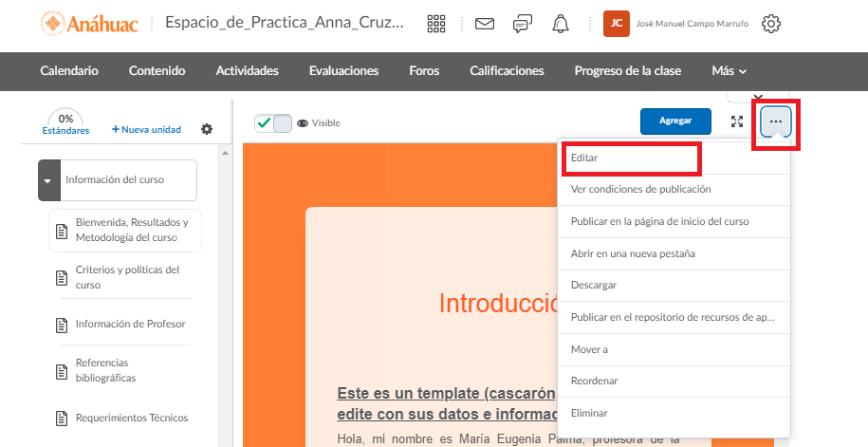Screen dimensions: 868x447
Task: Click the Nueva unidad link
Action: 146,129
